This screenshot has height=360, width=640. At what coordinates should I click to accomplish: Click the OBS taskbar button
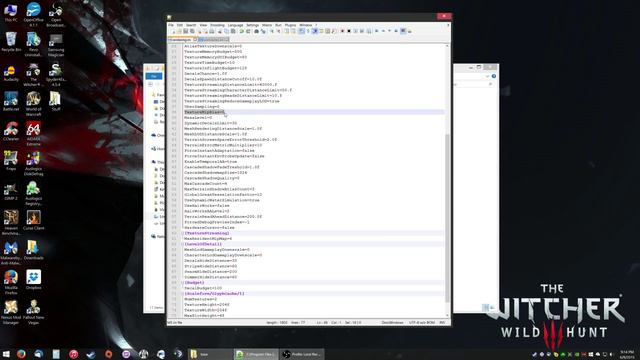point(302,354)
